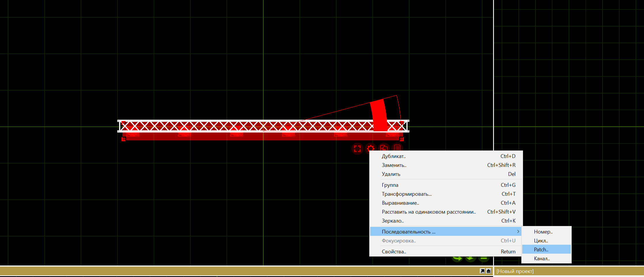644x277 pixels.
Task: Choose Заменить.. in the context menu
Action: (446, 165)
